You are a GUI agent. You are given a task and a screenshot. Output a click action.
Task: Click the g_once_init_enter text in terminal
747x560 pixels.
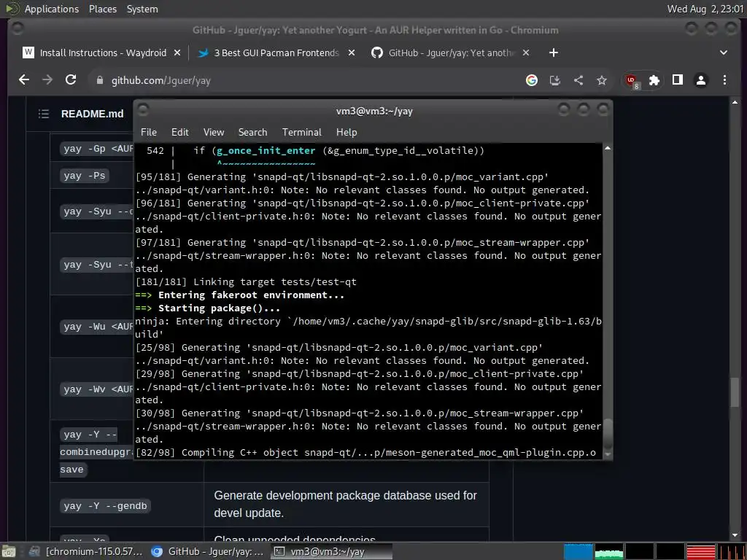[x=266, y=150]
